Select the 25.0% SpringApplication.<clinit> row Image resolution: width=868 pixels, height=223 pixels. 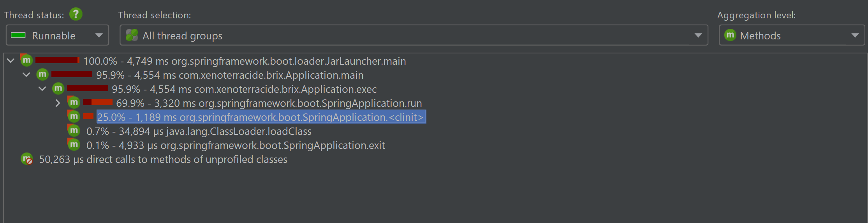point(261,117)
